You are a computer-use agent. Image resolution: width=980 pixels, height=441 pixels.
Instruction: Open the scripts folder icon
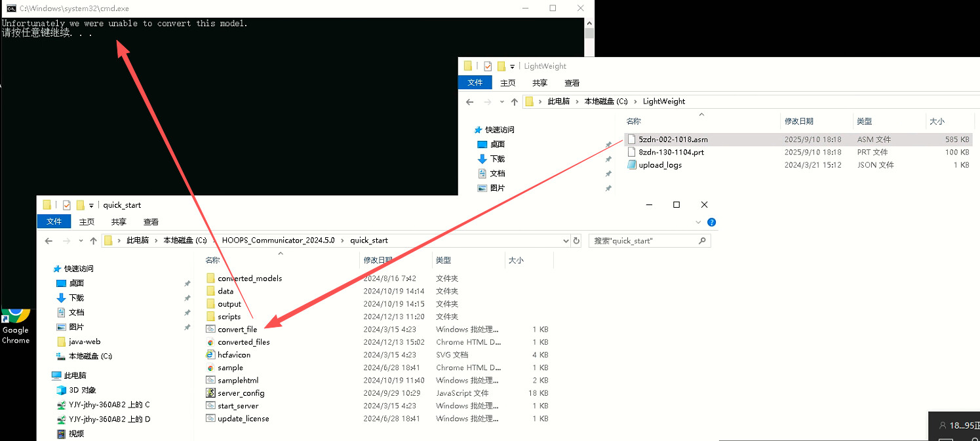[x=210, y=316]
